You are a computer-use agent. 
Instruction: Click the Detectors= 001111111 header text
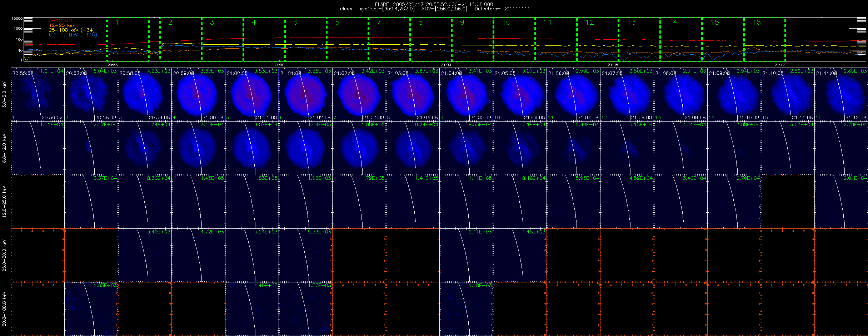point(502,9)
